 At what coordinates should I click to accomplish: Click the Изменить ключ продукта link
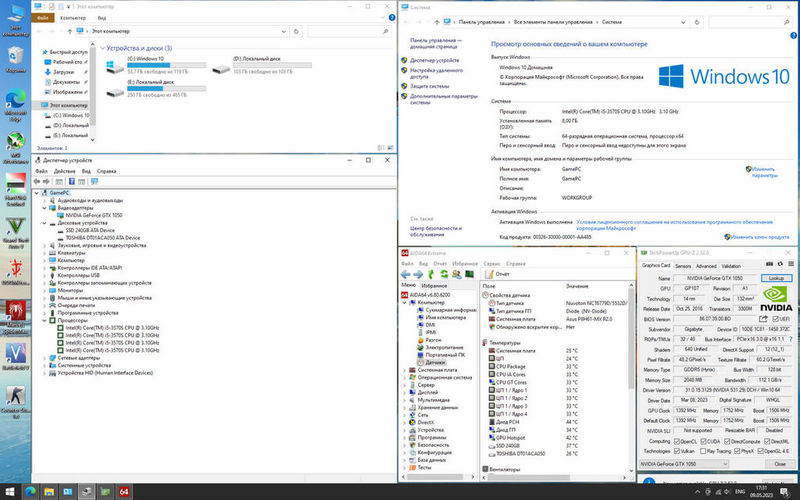(760, 237)
